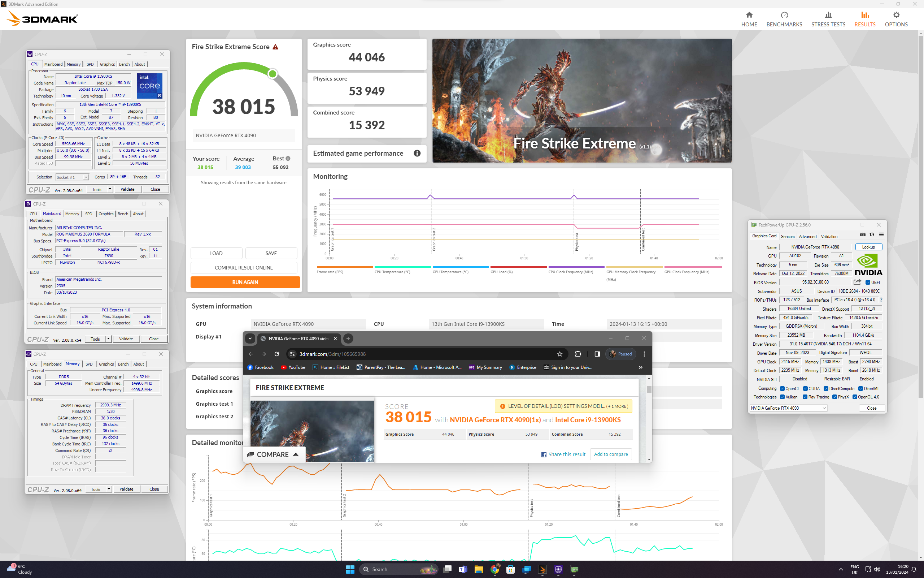Expand the hidden bookmarks chevron in Chrome
The image size is (924, 578).
640,367
